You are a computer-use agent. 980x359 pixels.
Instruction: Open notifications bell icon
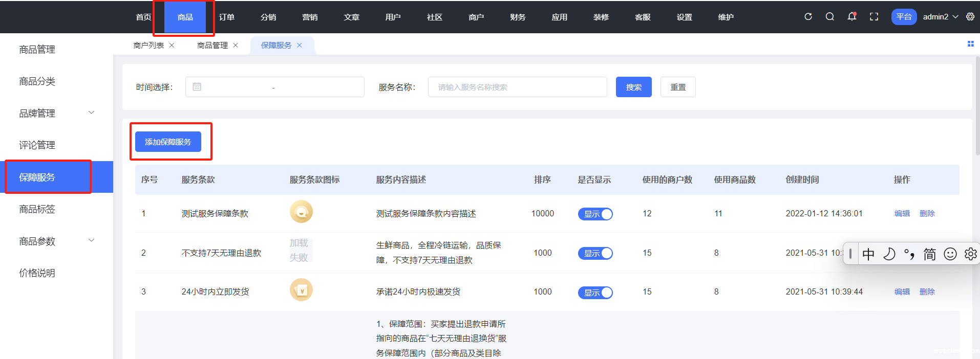[851, 17]
